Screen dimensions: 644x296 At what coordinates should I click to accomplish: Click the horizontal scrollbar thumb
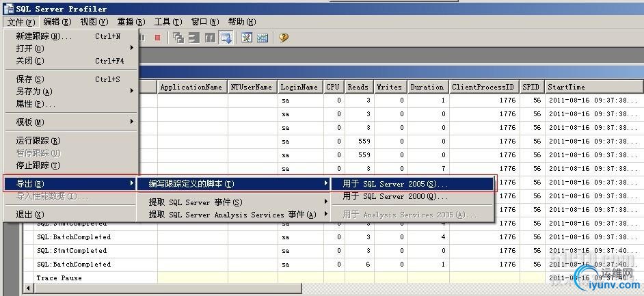pos(168,288)
